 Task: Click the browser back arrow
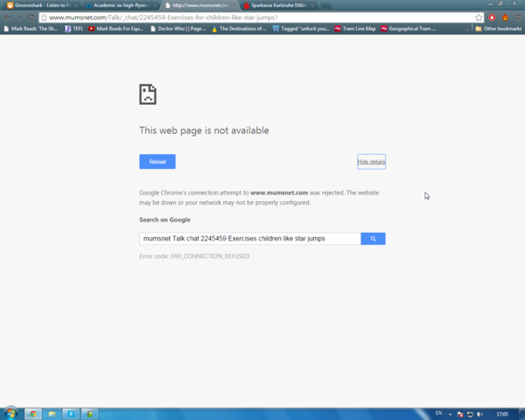(7, 17)
